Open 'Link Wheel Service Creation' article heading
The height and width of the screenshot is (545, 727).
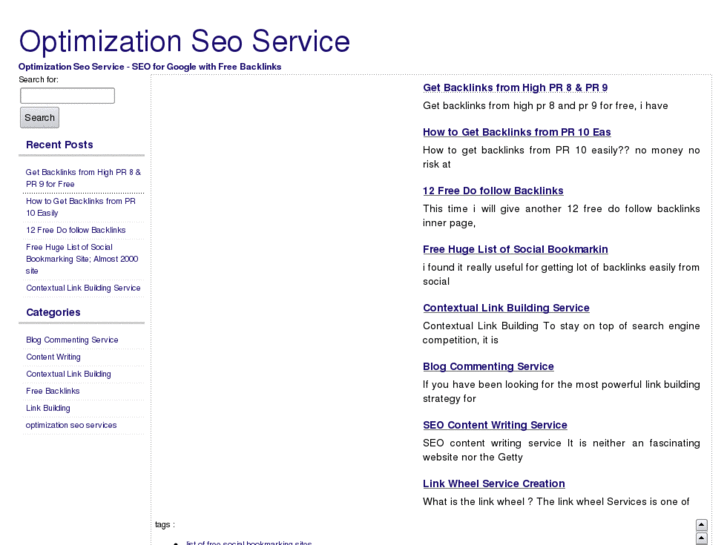tap(494, 484)
